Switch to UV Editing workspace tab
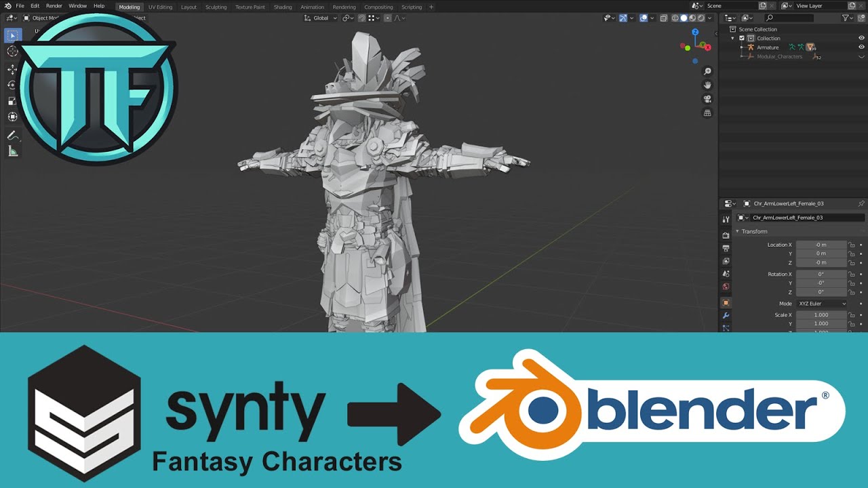The width and height of the screenshot is (868, 488). point(160,7)
